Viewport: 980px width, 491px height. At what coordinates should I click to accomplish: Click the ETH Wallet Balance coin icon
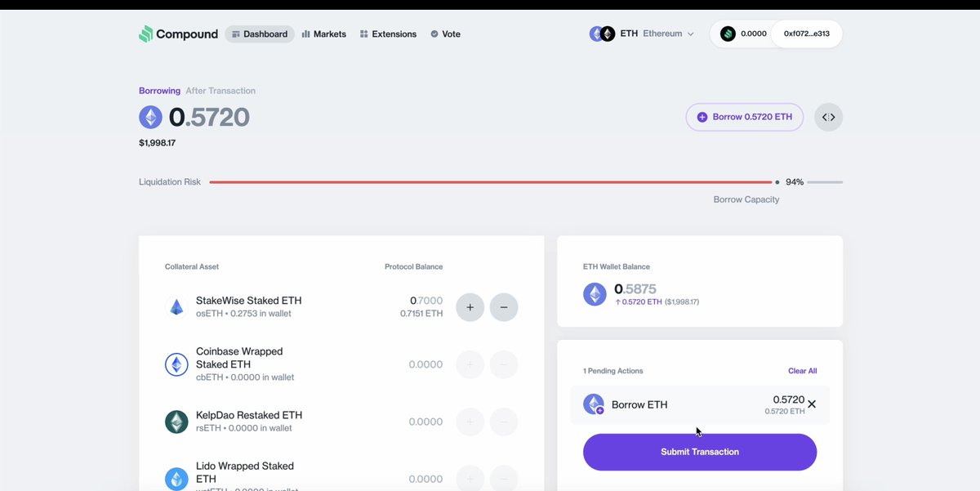tap(595, 294)
